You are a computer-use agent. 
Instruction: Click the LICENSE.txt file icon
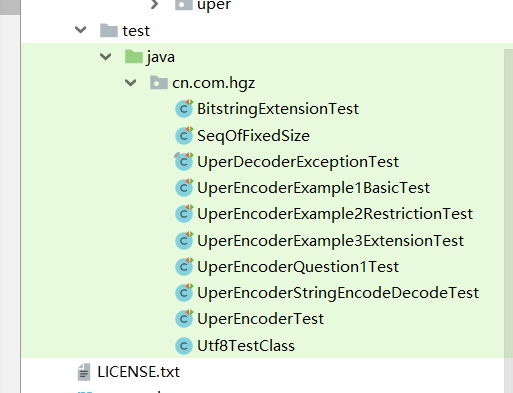click(x=84, y=372)
